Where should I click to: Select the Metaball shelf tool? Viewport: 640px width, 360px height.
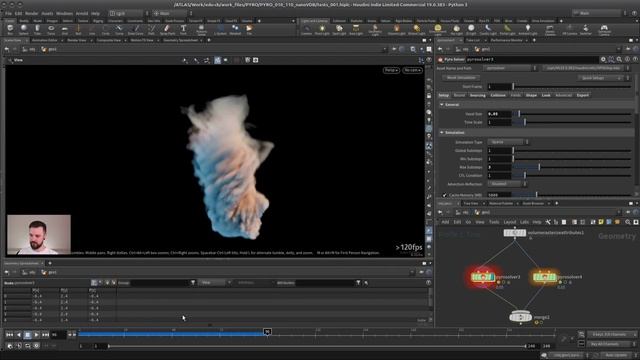tap(235, 29)
